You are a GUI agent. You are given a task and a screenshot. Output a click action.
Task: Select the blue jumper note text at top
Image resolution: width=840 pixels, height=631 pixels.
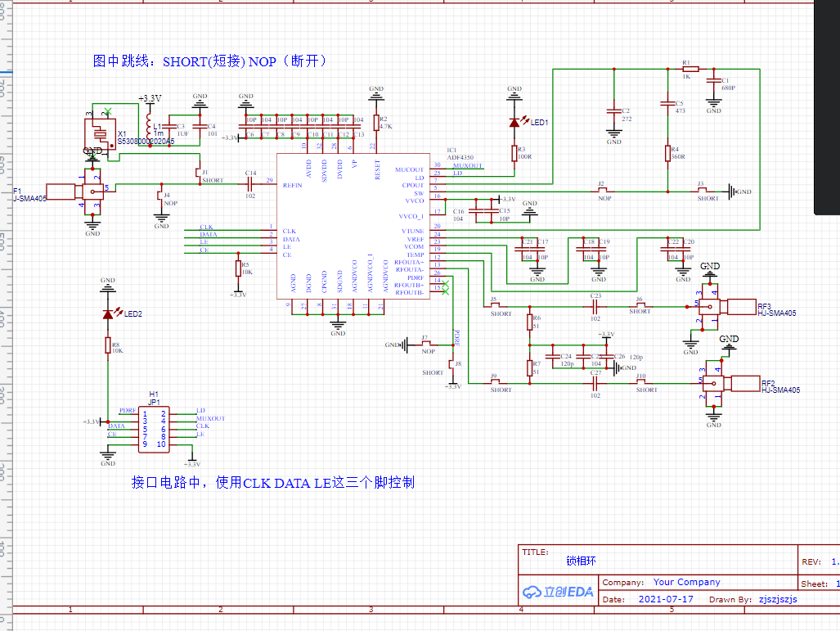point(209,61)
